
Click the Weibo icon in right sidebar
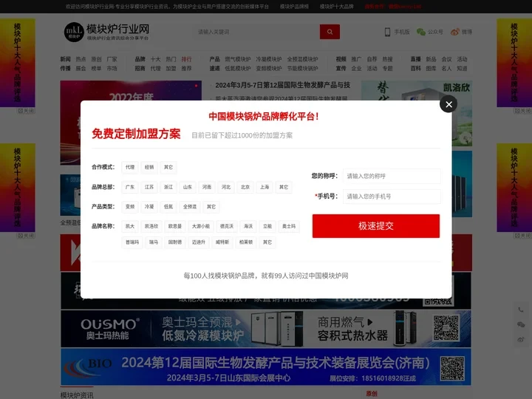[x=520, y=339]
